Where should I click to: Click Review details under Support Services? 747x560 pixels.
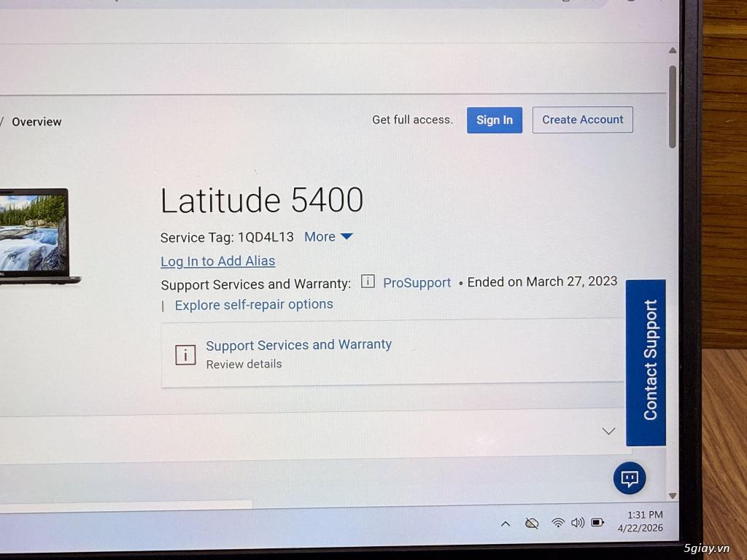244,365
